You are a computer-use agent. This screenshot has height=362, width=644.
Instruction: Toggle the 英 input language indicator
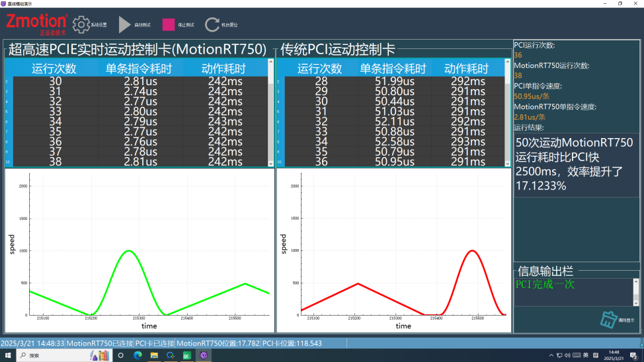pos(586,355)
